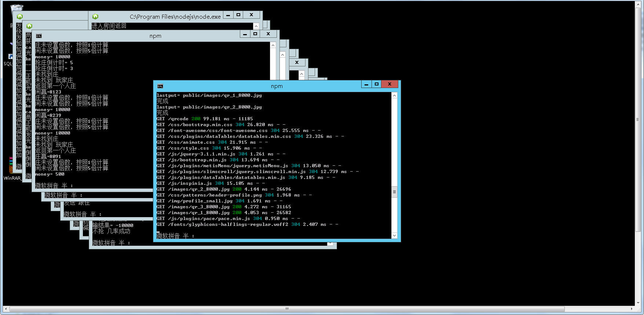Click the console icon in the blue npm window

pos(160,86)
